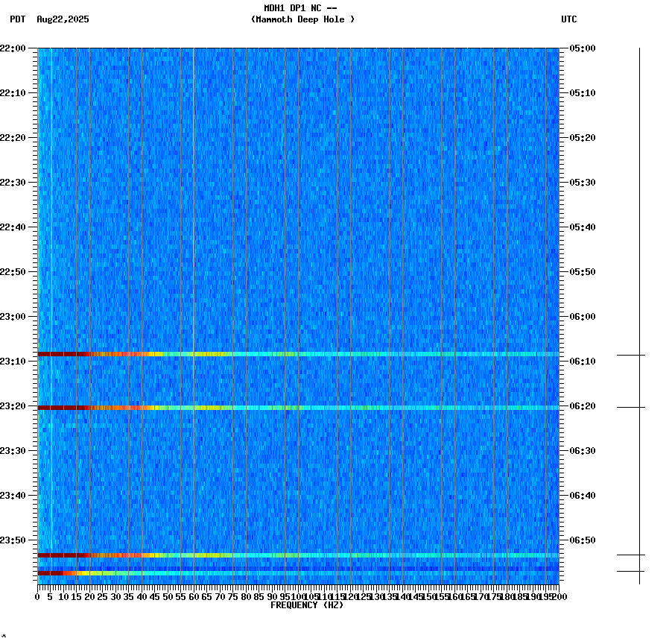The image size is (672, 644).
Task: Click the vertical event scale line on right
Action: tap(639, 313)
